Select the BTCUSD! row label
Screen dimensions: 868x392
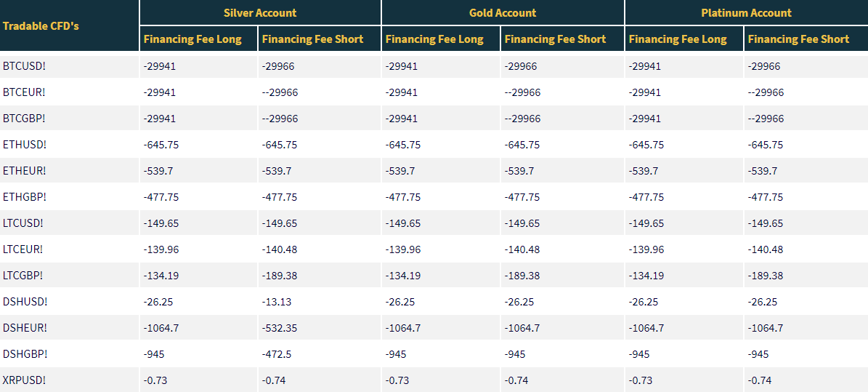tap(25, 66)
